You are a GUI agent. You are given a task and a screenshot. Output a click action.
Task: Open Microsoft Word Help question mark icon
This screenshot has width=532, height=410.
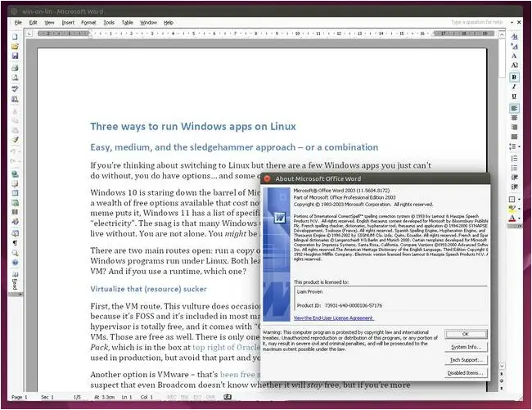pyautogui.click(x=15, y=263)
